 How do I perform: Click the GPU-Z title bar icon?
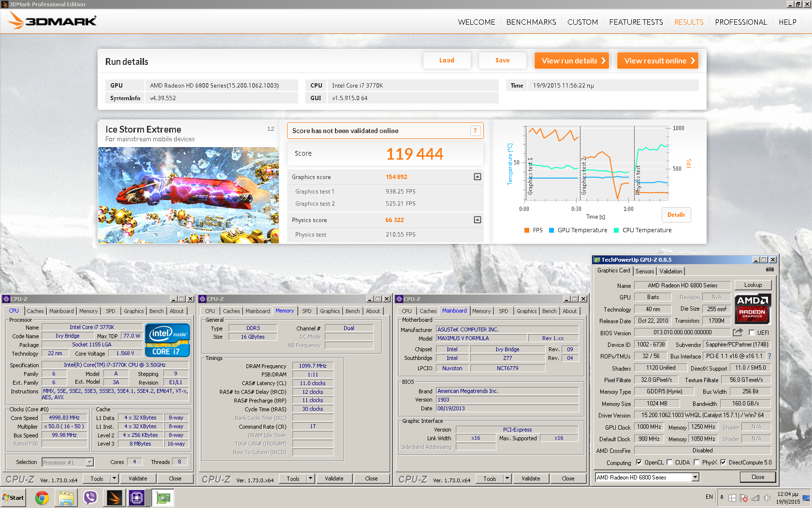click(597, 260)
